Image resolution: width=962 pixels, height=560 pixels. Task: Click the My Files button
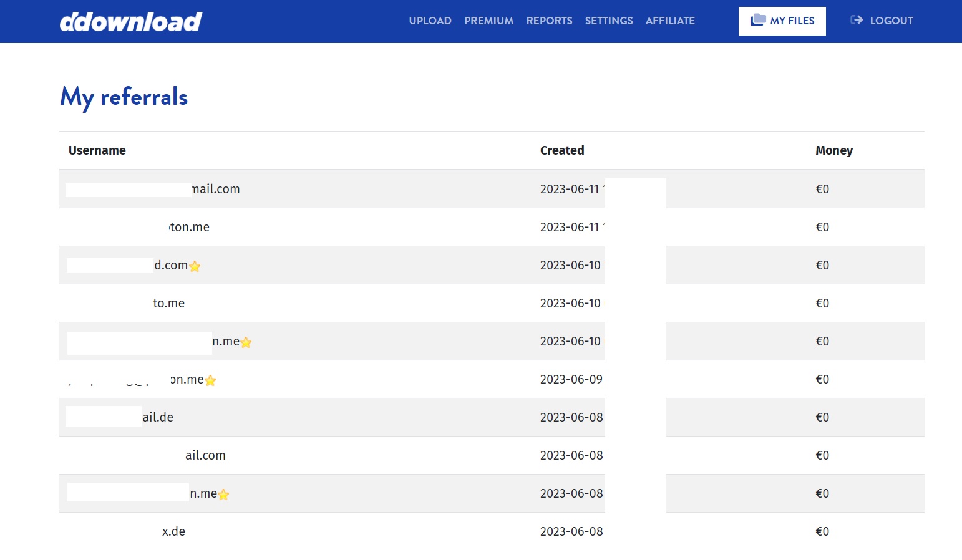click(x=782, y=21)
